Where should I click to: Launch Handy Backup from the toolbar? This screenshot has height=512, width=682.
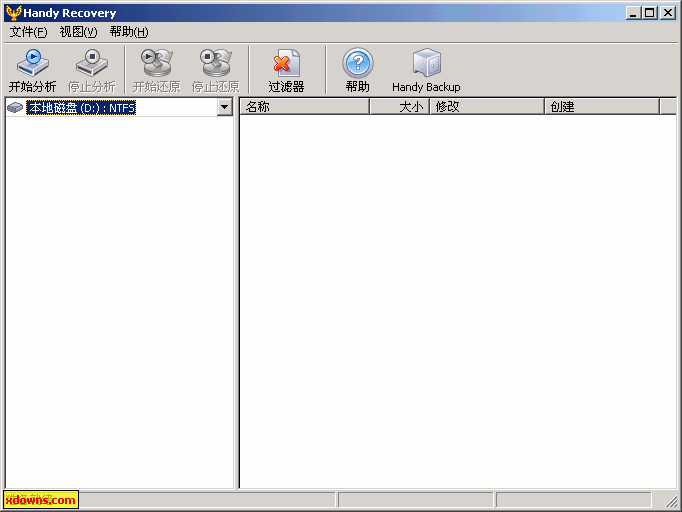pos(426,70)
